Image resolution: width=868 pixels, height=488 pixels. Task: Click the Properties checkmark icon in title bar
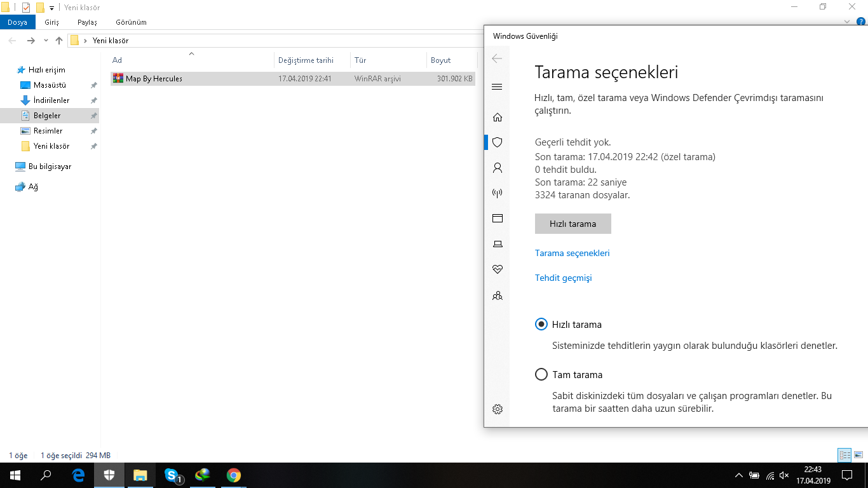(x=26, y=8)
